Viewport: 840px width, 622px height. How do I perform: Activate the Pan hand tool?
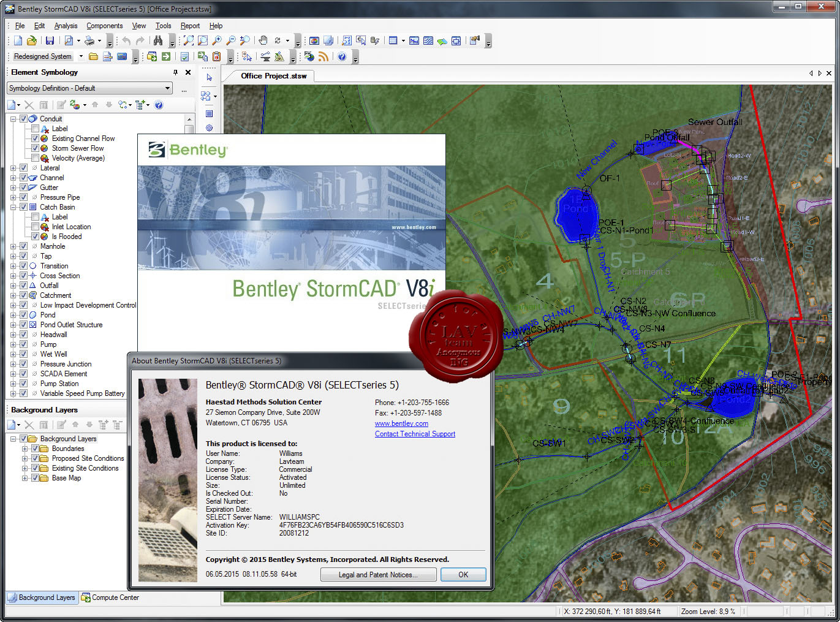(x=263, y=41)
